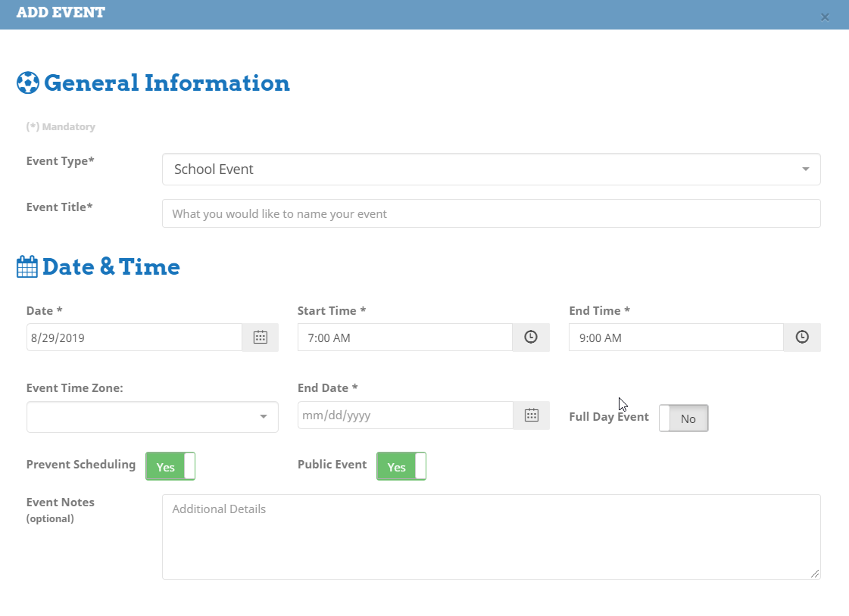This screenshot has height=616, width=849.
Task: Click into the Event Notes text area
Action: click(x=491, y=537)
